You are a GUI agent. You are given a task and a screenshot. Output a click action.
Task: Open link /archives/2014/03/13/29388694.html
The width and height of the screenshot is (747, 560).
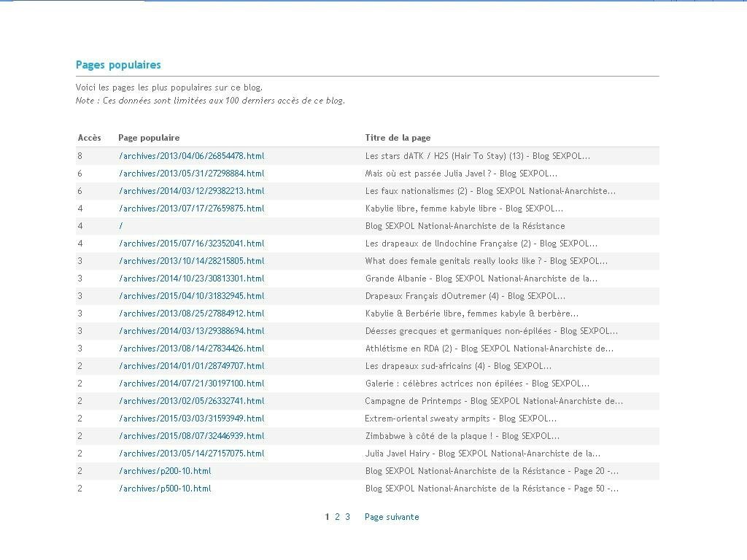pos(192,331)
